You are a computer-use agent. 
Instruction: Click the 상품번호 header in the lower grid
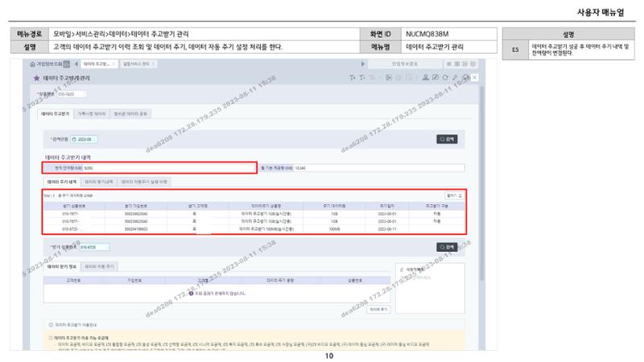click(354, 280)
